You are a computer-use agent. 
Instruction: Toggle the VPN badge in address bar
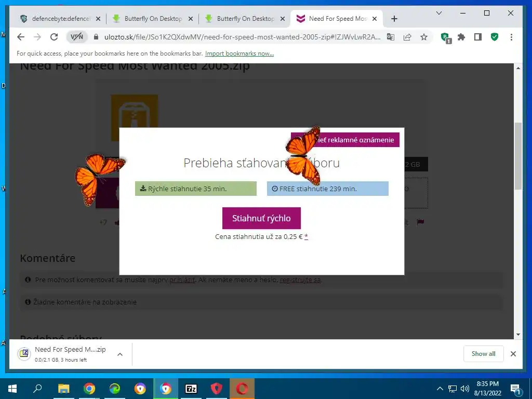pyautogui.click(x=77, y=37)
